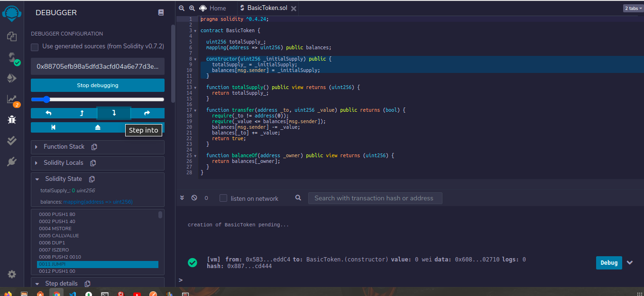Enable Use generated sources checkbox
Image resolution: width=644 pixels, height=296 pixels.
tap(35, 47)
